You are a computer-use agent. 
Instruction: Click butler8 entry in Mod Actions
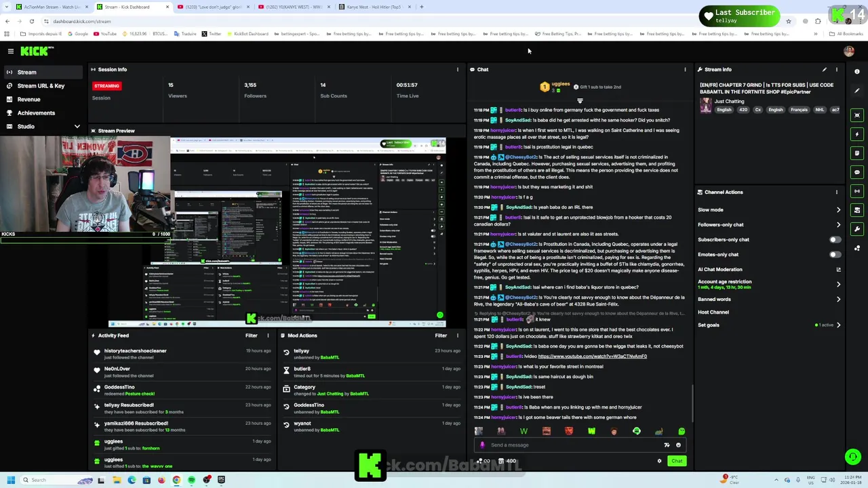pyautogui.click(x=302, y=369)
